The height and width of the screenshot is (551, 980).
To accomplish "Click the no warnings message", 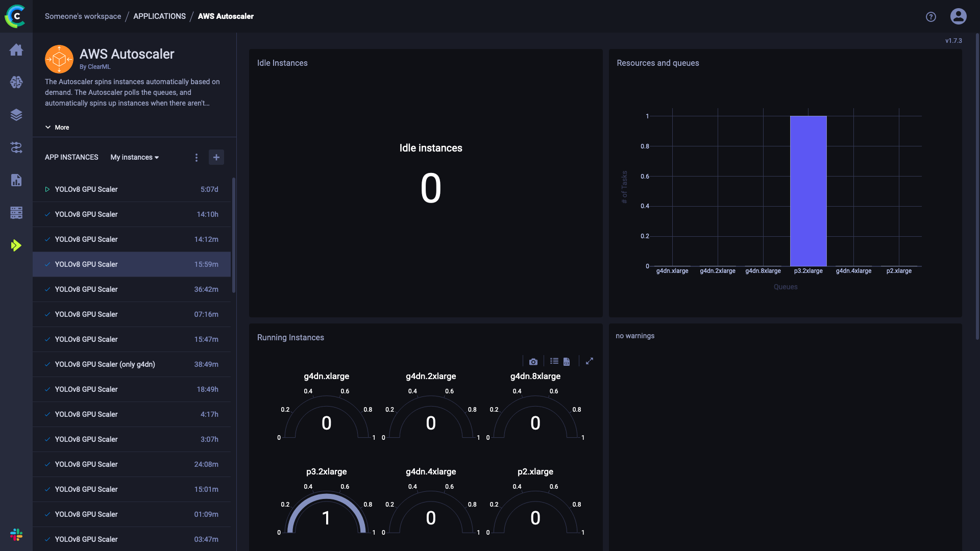I will coord(635,336).
